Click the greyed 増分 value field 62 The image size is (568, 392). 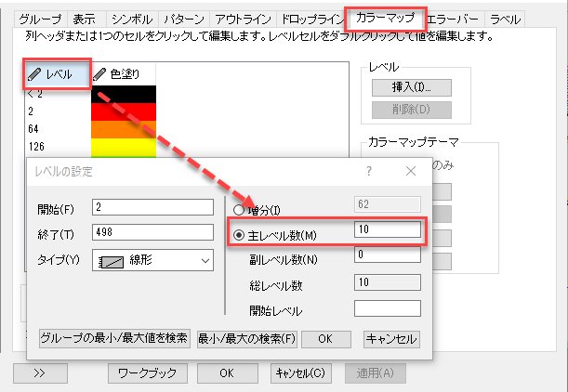tap(388, 204)
